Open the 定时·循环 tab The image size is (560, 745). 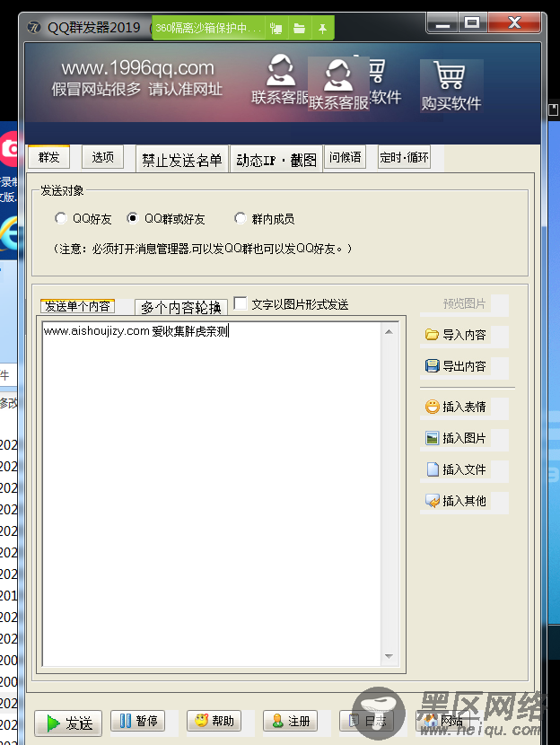[x=404, y=157]
